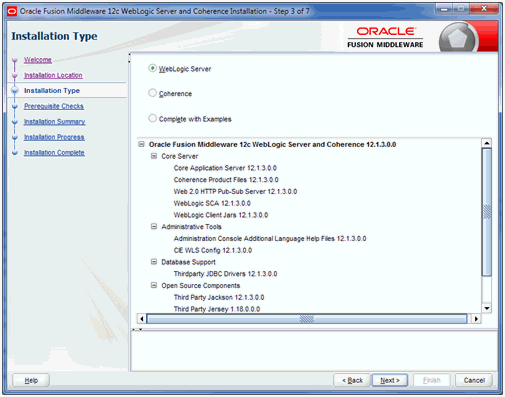
Task: Select Thirdparty JDBC Drivers 12.1.3.0.0 row
Action: point(225,274)
